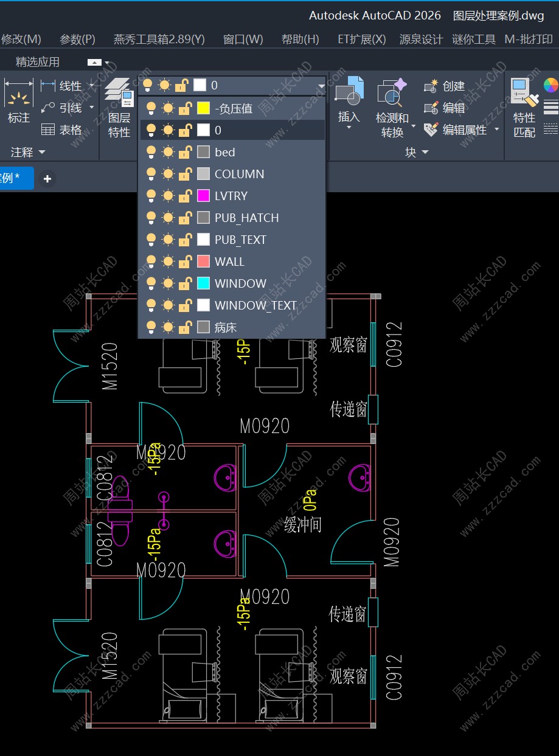Expand the 块 panel dropdown
The height and width of the screenshot is (756, 559).
[x=425, y=152]
